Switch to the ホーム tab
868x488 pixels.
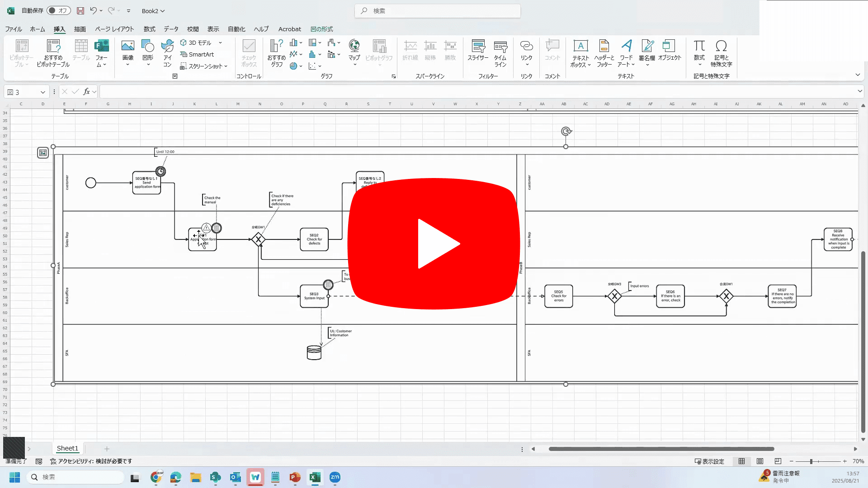click(38, 29)
